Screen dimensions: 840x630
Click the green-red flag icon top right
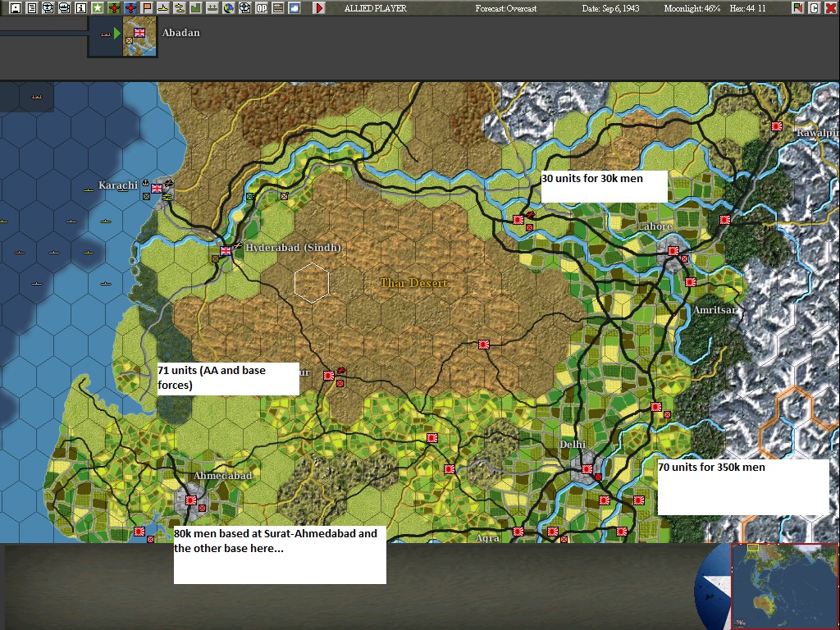tap(798, 8)
